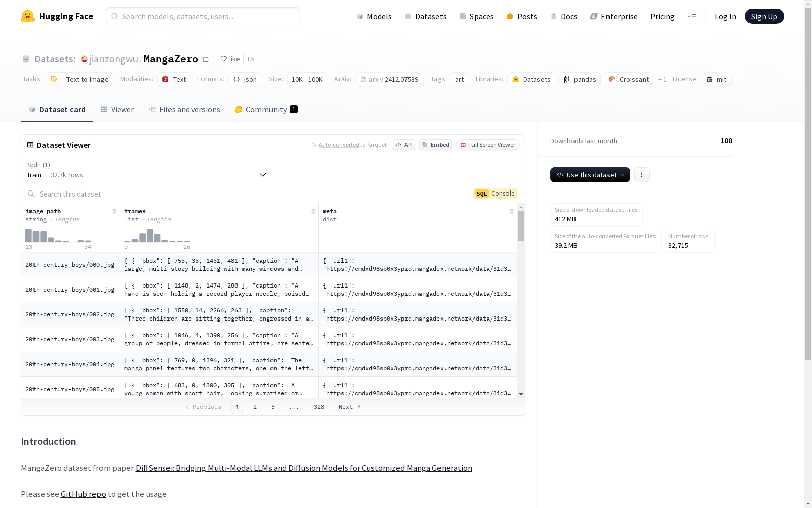Click the frames cell starting 'Three children are sitting'
The width and height of the screenshot is (812, 508).
click(219, 314)
